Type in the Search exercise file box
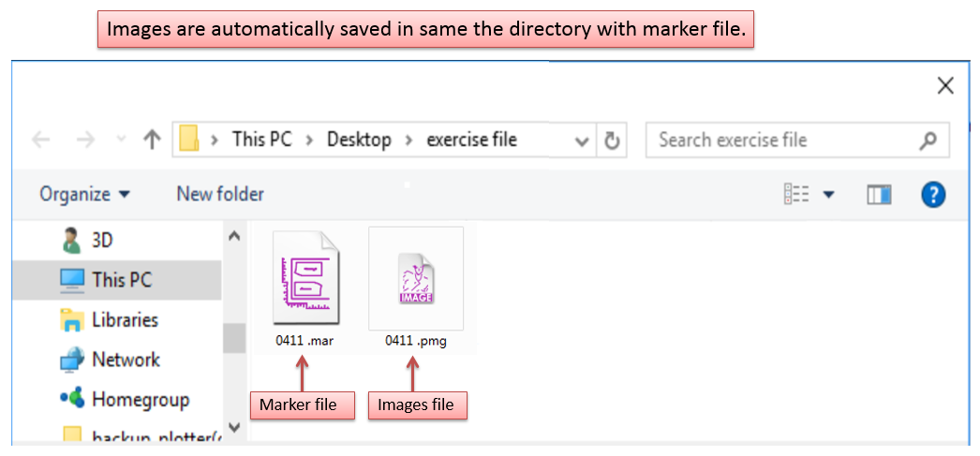 tap(778, 140)
